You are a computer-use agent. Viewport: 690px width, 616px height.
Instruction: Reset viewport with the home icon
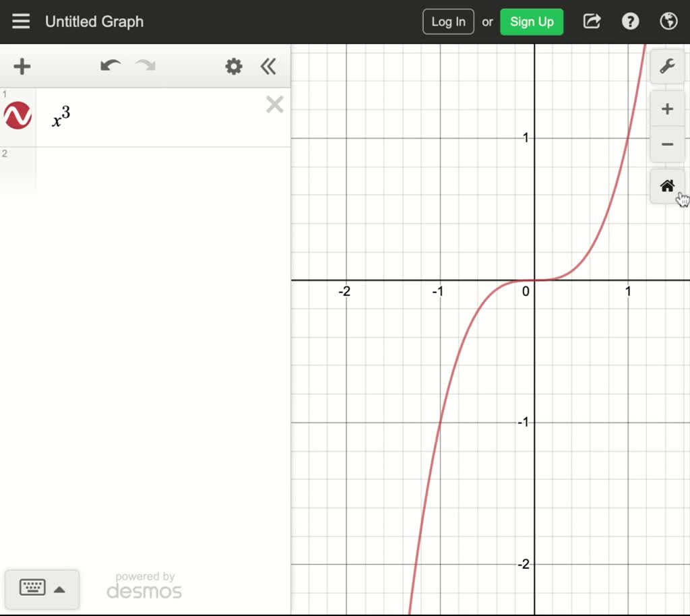[x=666, y=185]
